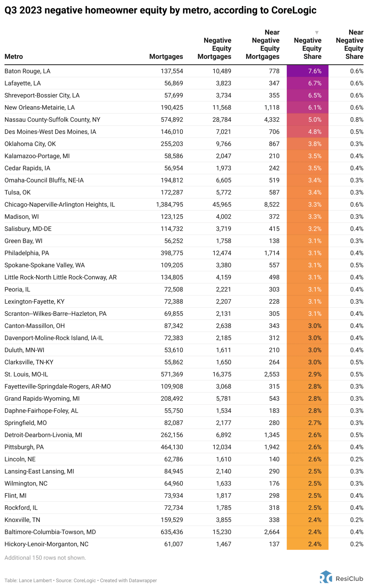Viewport: 368px width, 588px height.
Task: Select the Baltimore-Columbia-Towson, MD row
Action: click(184, 532)
